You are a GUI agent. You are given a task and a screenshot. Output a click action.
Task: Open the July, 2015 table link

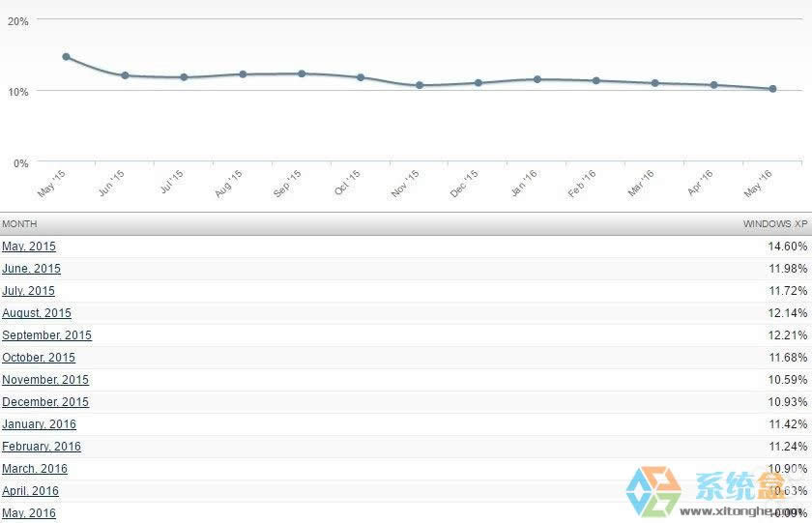click(28, 291)
